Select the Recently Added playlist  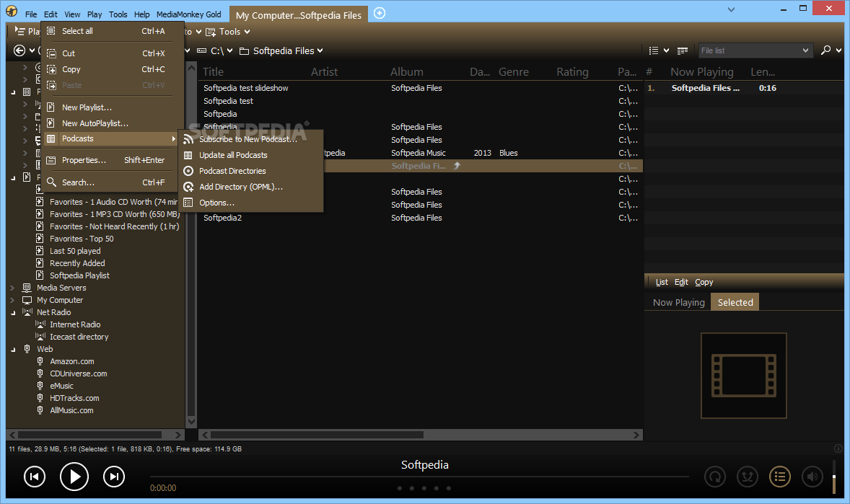click(x=77, y=263)
